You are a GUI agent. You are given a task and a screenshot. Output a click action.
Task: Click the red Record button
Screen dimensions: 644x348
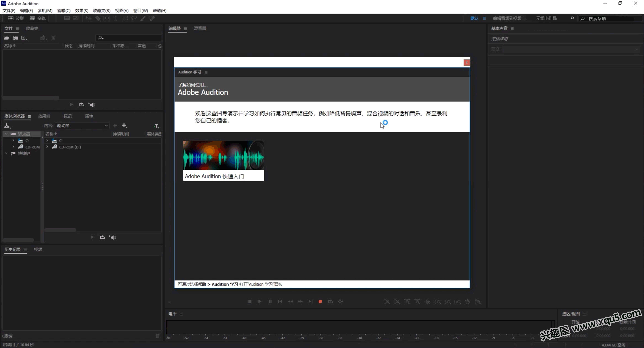coord(320,302)
